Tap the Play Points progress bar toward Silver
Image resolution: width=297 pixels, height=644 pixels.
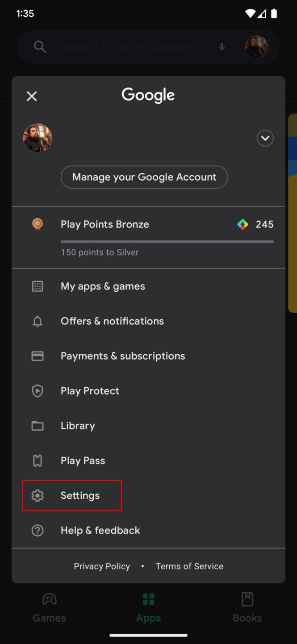[x=167, y=241]
